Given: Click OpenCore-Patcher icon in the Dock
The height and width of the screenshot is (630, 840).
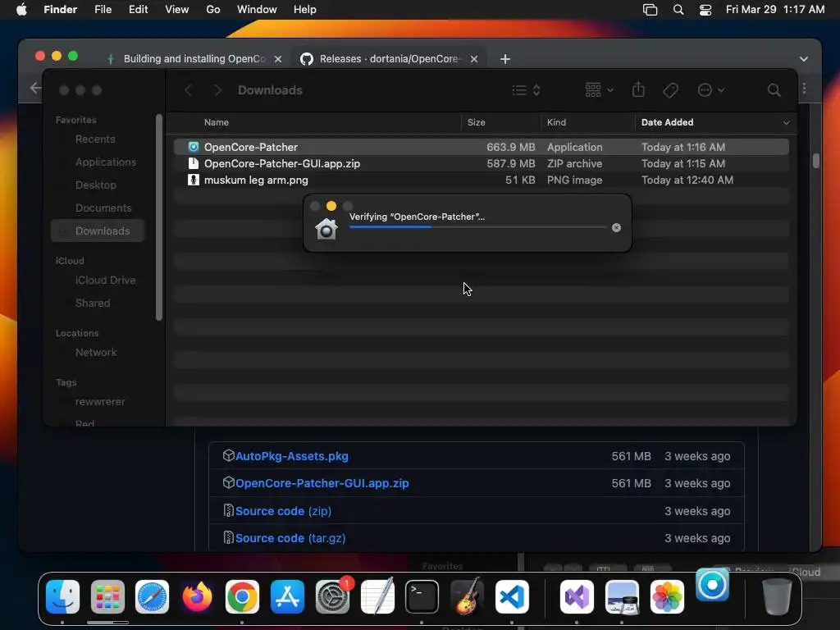Looking at the screenshot, I should [713, 584].
